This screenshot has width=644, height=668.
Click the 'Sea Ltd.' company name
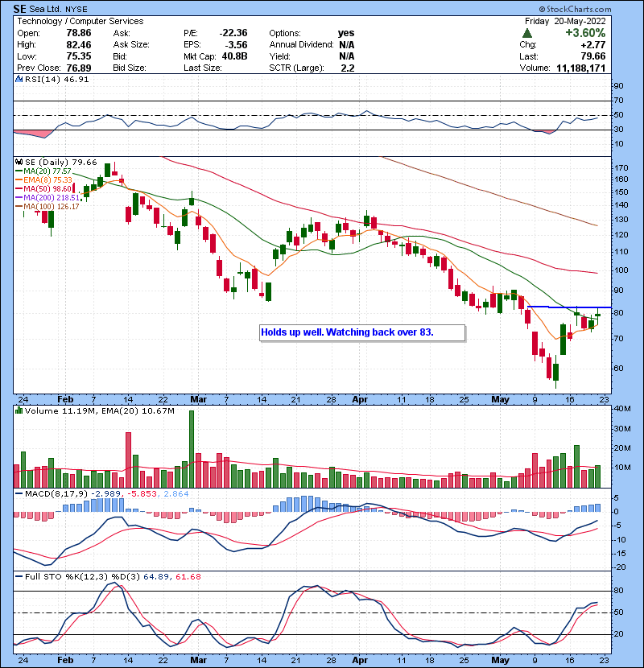pyautogui.click(x=45, y=9)
